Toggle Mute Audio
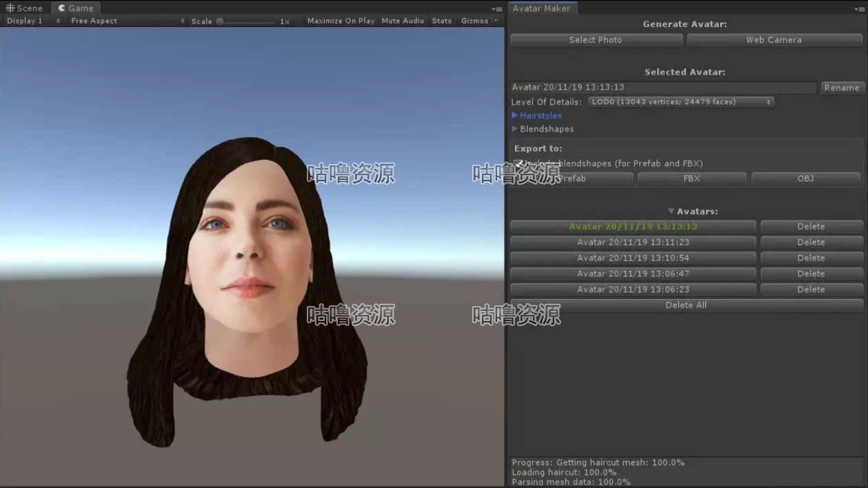 [x=403, y=21]
